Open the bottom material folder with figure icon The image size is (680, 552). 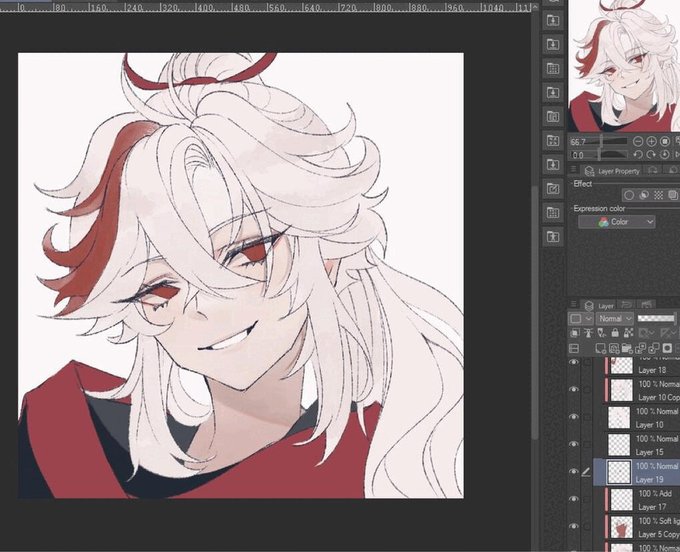coord(552,237)
